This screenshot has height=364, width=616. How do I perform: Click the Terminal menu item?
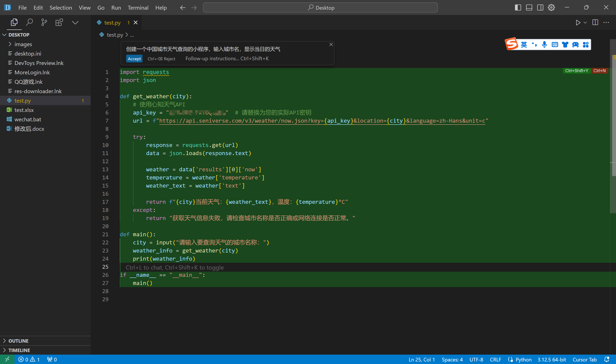(x=137, y=7)
